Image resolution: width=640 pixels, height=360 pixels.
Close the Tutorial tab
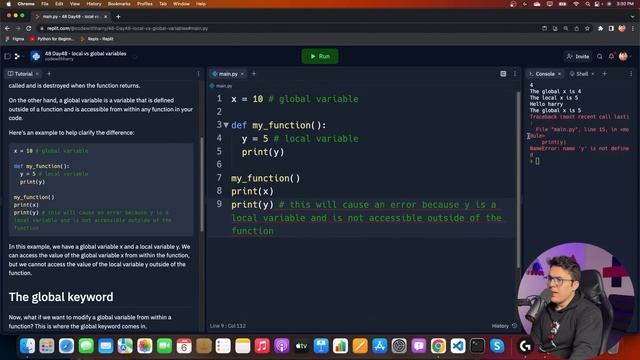click(37, 74)
